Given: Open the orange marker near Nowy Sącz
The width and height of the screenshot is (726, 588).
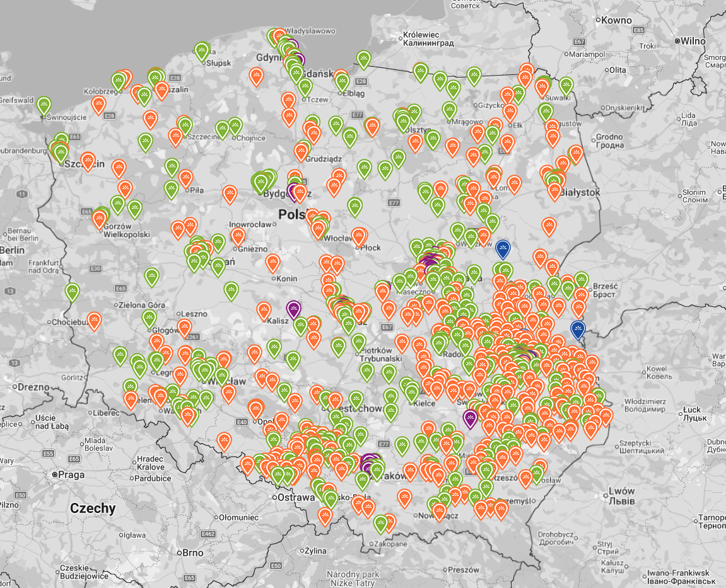Looking at the screenshot, I should (x=439, y=512).
